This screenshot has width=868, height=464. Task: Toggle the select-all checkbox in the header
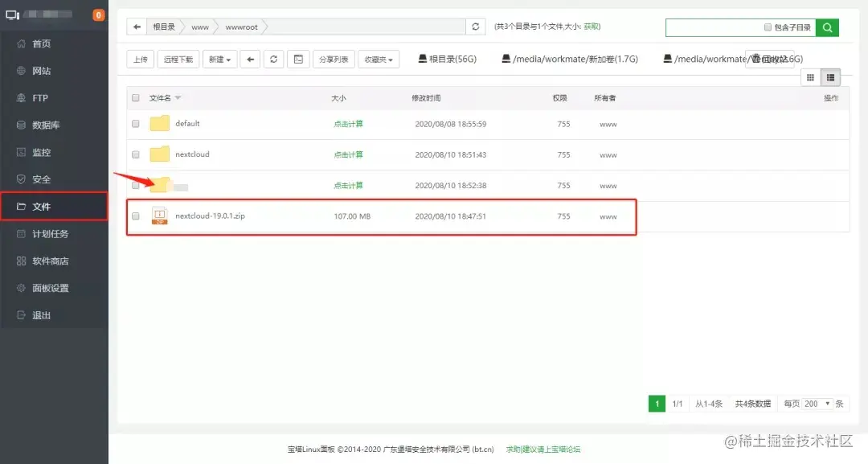point(136,98)
